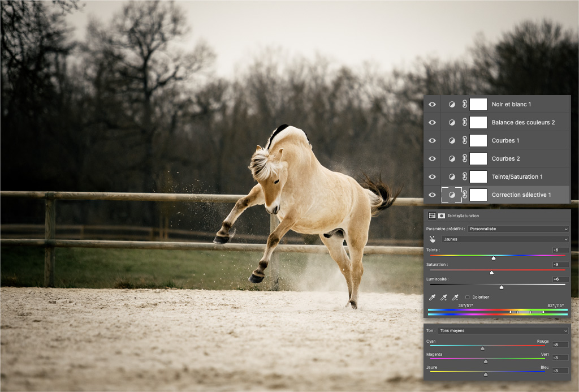Image resolution: width=579 pixels, height=392 pixels.
Task: Click adjustment icon of Noir et blanc 1
Action: 452,105
